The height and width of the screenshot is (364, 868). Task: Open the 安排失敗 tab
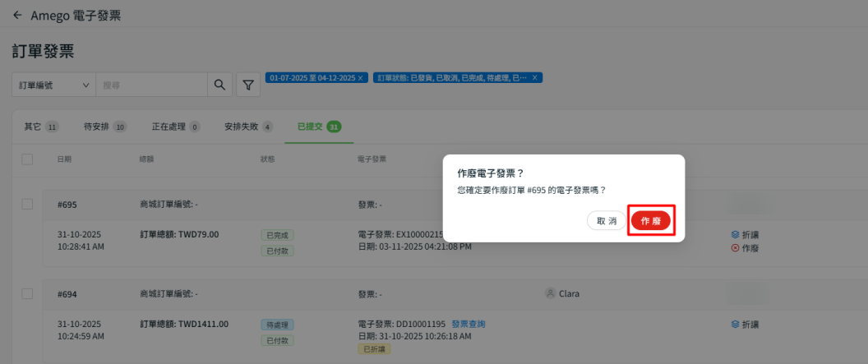coord(248,127)
